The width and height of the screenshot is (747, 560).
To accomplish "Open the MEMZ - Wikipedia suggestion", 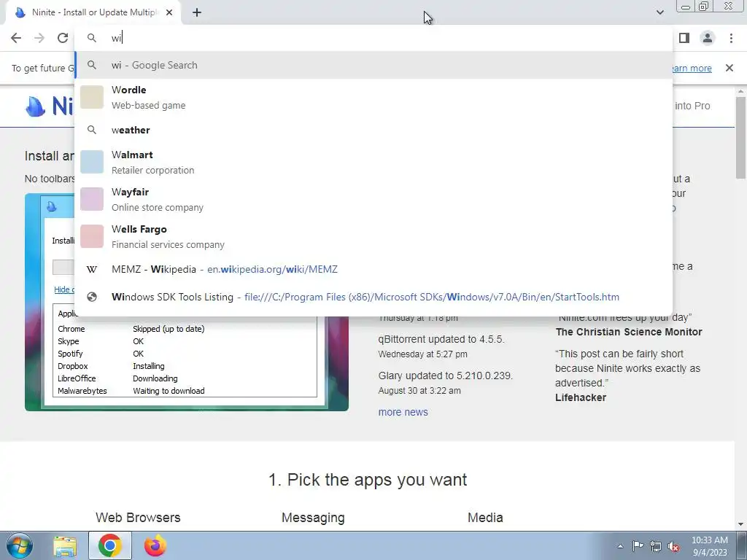I will coord(373,269).
